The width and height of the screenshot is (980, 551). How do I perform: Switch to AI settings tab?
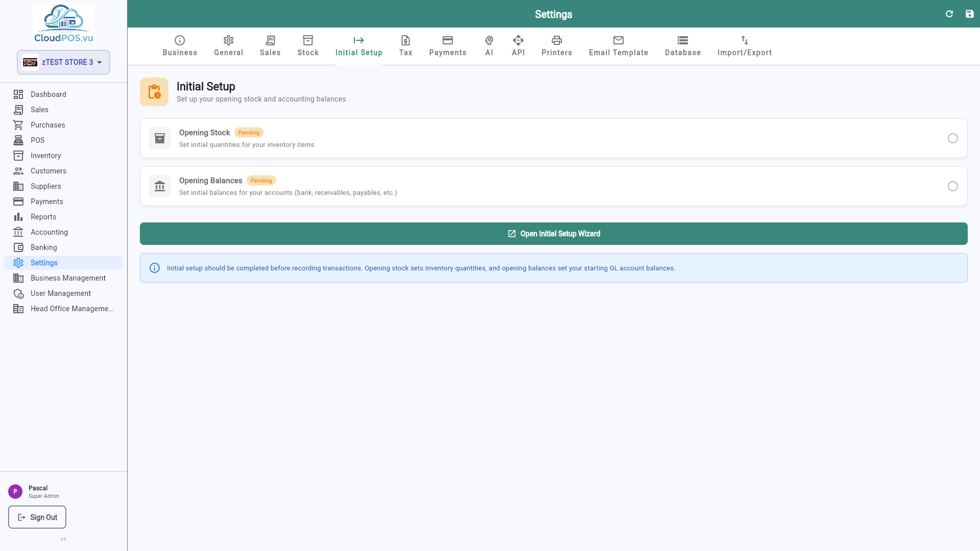pyautogui.click(x=489, y=46)
